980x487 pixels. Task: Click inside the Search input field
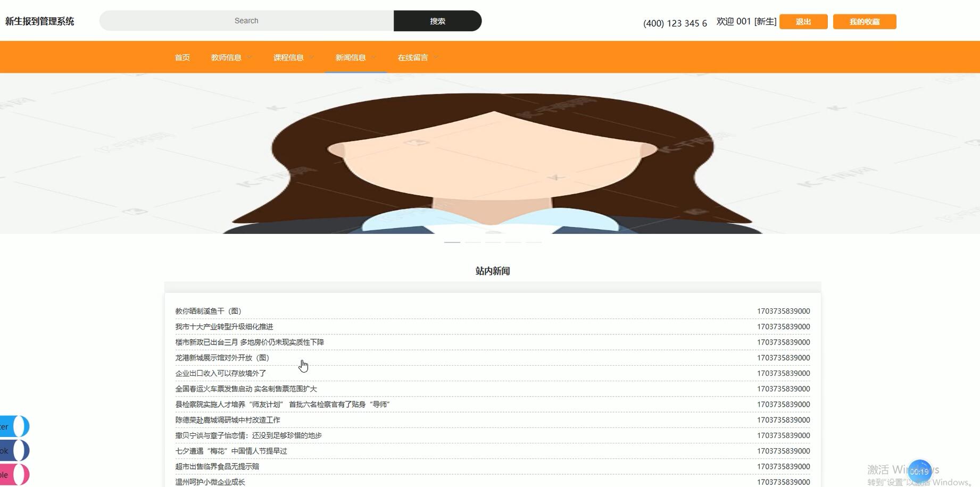pos(246,20)
